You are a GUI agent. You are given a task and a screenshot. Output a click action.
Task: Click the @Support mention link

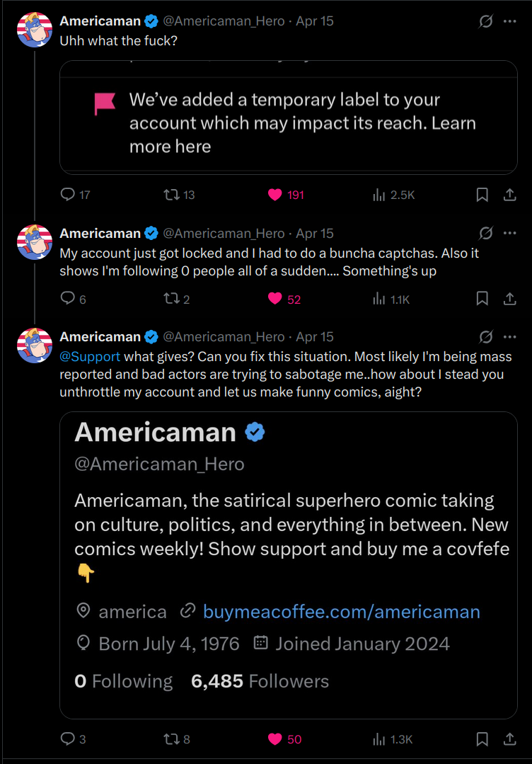tap(91, 355)
